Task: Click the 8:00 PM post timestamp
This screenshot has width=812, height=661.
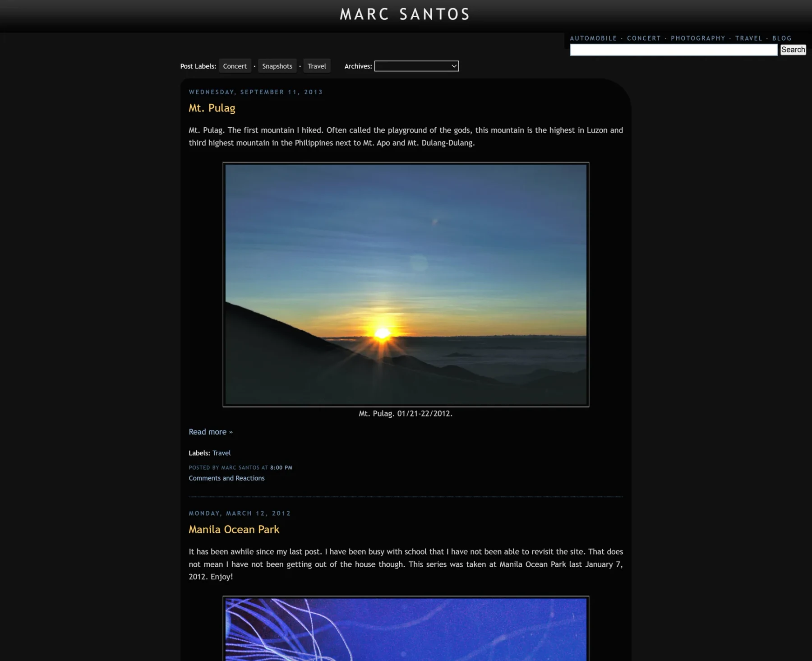Action: point(281,468)
